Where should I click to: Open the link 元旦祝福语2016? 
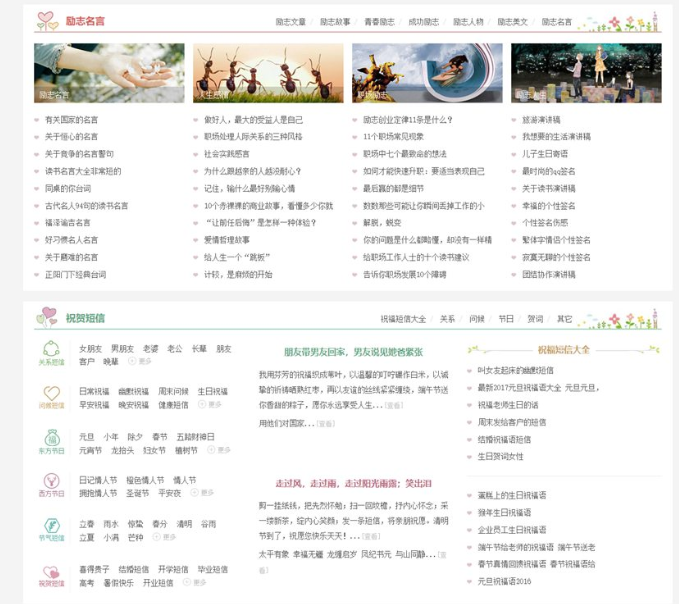pos(504,581)
